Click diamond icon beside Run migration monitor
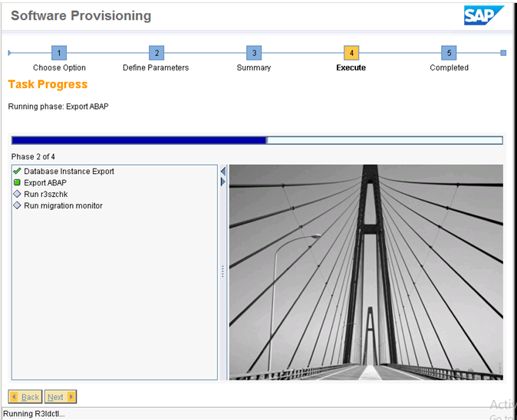 [x=17, y=205]
